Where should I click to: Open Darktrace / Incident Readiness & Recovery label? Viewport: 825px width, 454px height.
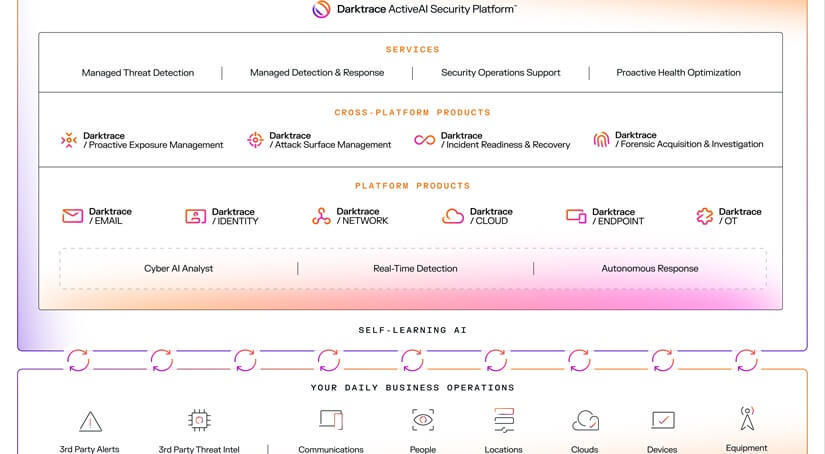(x=505, y=140)
